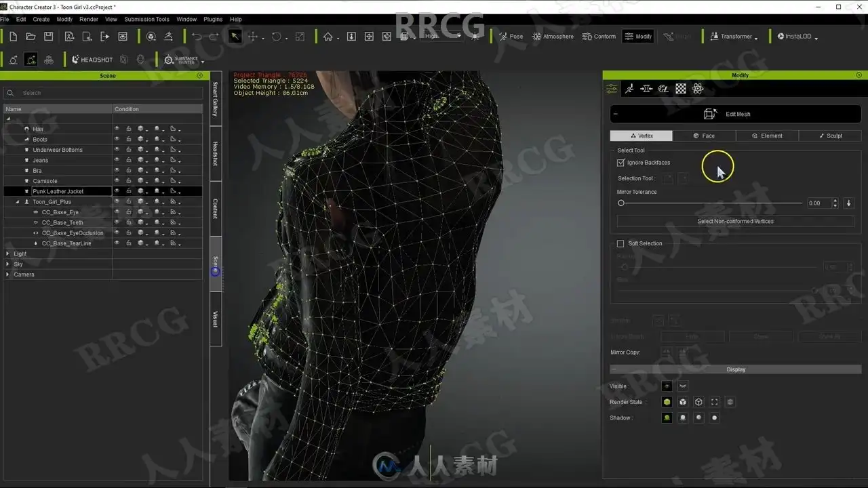
Task: Reset the camera with the Home icon
Action: pyautogui.click(x=328, y=37)
